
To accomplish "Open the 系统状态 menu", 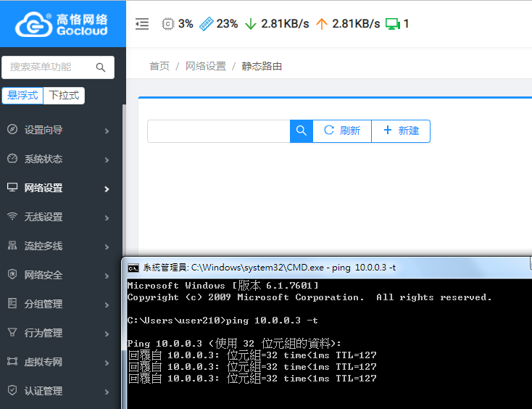I will [60, 159].
